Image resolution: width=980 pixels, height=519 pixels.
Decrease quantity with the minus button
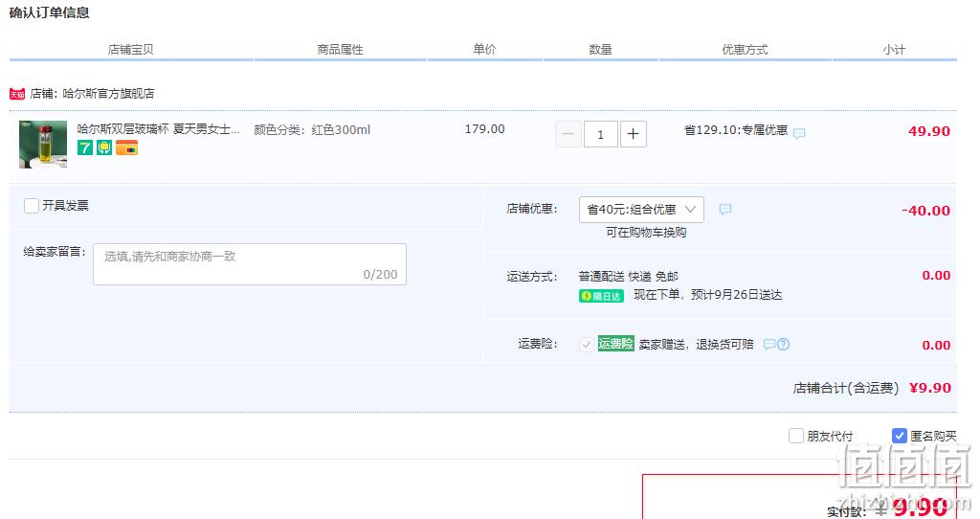[568, 134]
